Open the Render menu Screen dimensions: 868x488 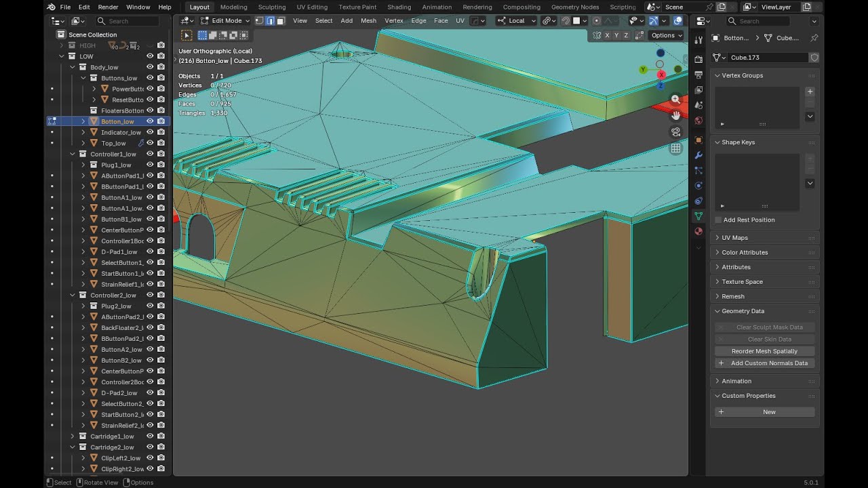[x=108, y=7]
